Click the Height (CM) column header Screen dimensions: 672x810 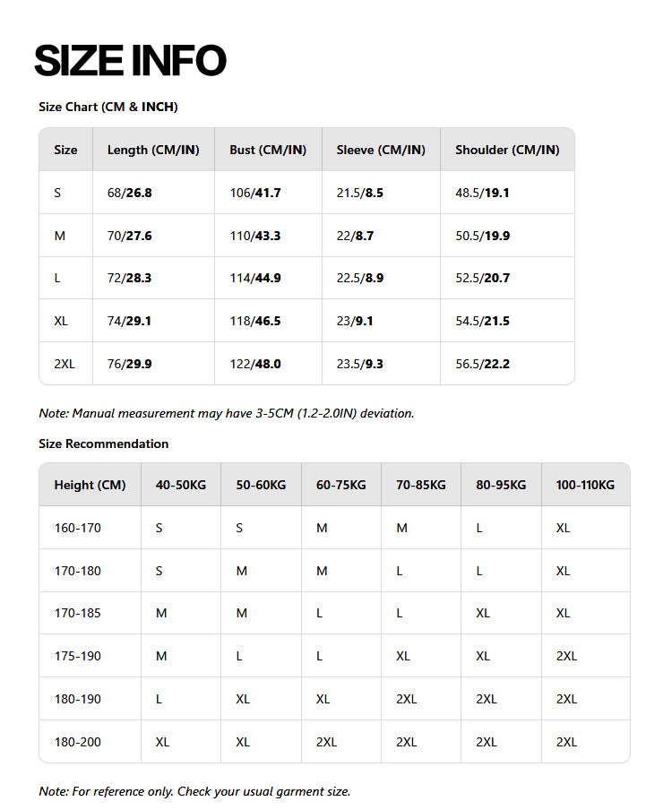pos(90,485)
